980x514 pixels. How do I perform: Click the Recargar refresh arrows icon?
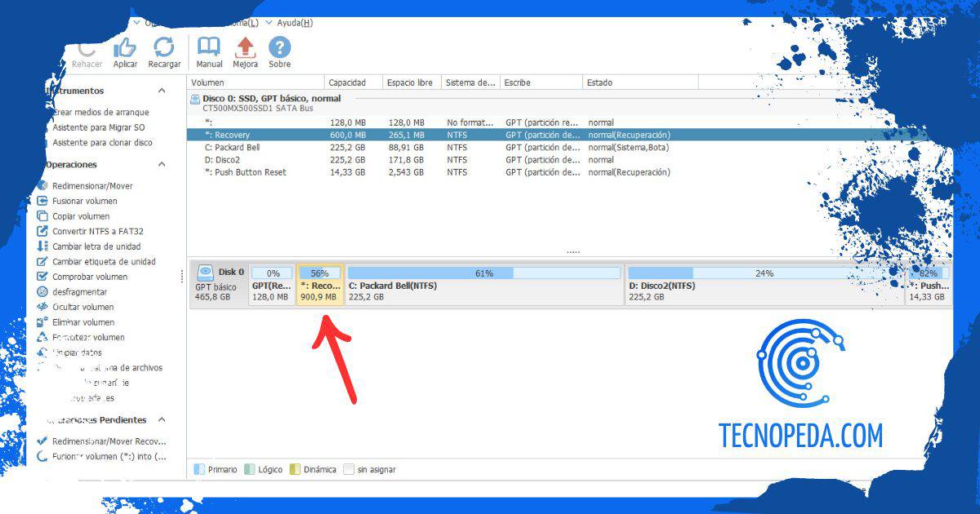pos(164,47)
